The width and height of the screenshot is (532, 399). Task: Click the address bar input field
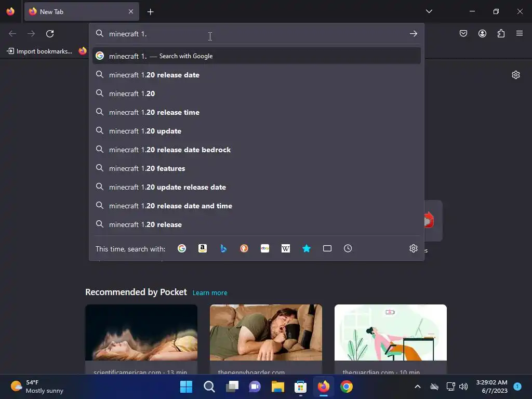pos(257,34)
